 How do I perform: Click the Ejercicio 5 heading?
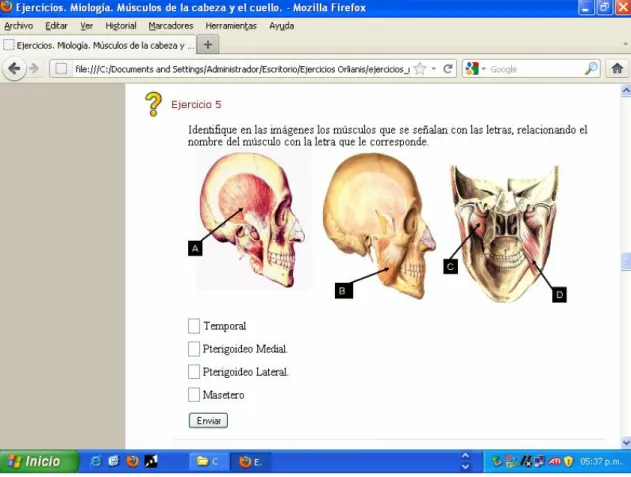(x=196, y=105)
